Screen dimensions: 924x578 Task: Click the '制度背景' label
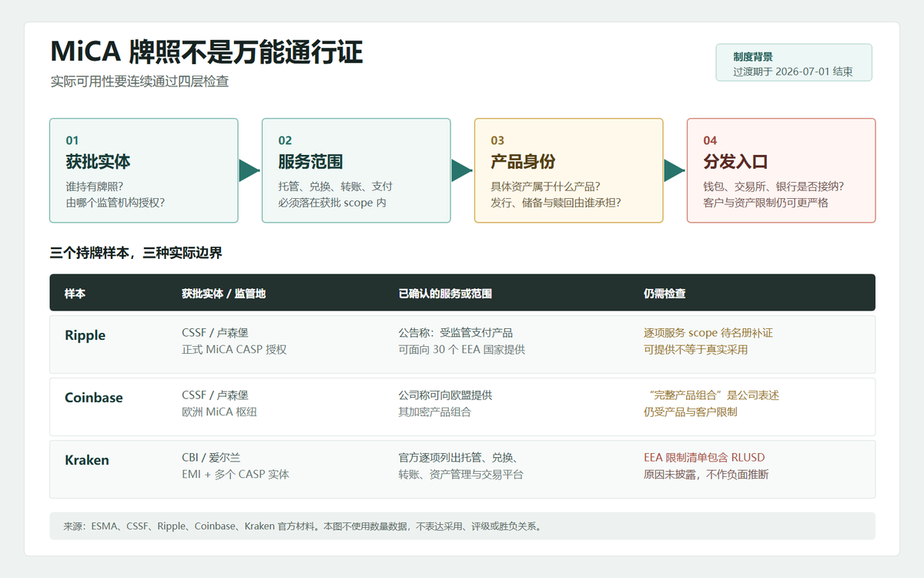[753, 57]
